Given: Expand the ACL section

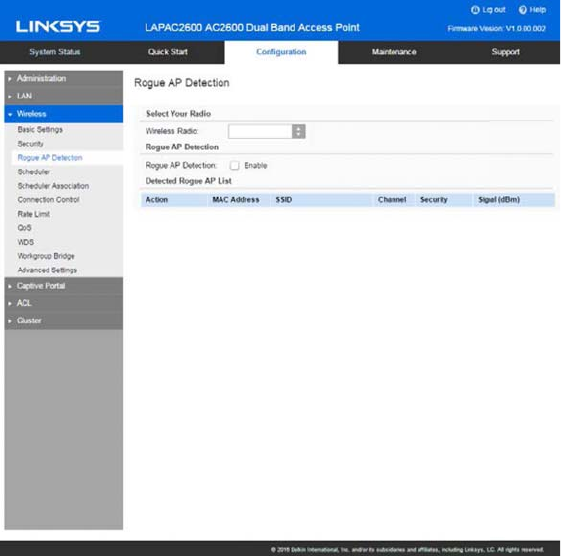Looking at the screenshot, I should [63, 303].
